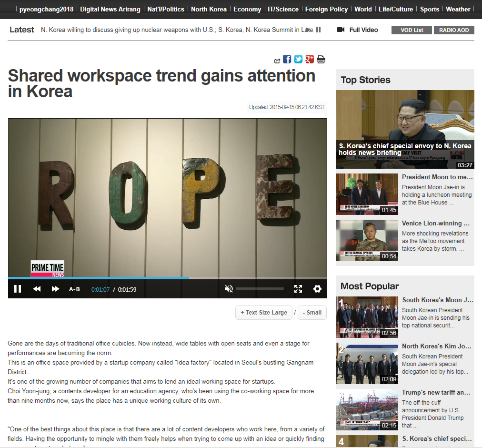Image resolution: width=482 pixels, height=448 pixels.
Task: Print the article
Action: pos(321,59)
